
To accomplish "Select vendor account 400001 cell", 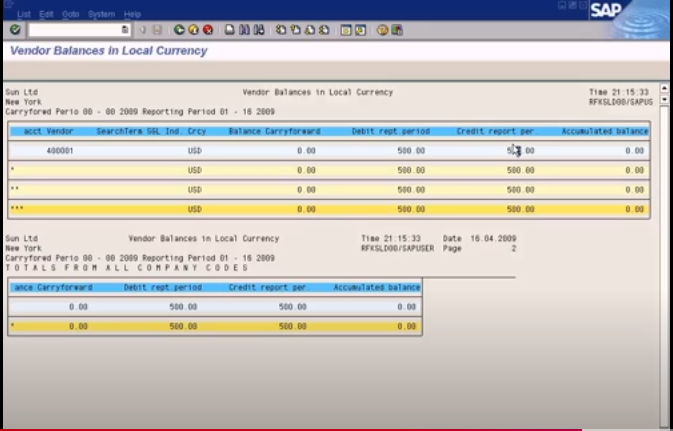I will [60, 151].
